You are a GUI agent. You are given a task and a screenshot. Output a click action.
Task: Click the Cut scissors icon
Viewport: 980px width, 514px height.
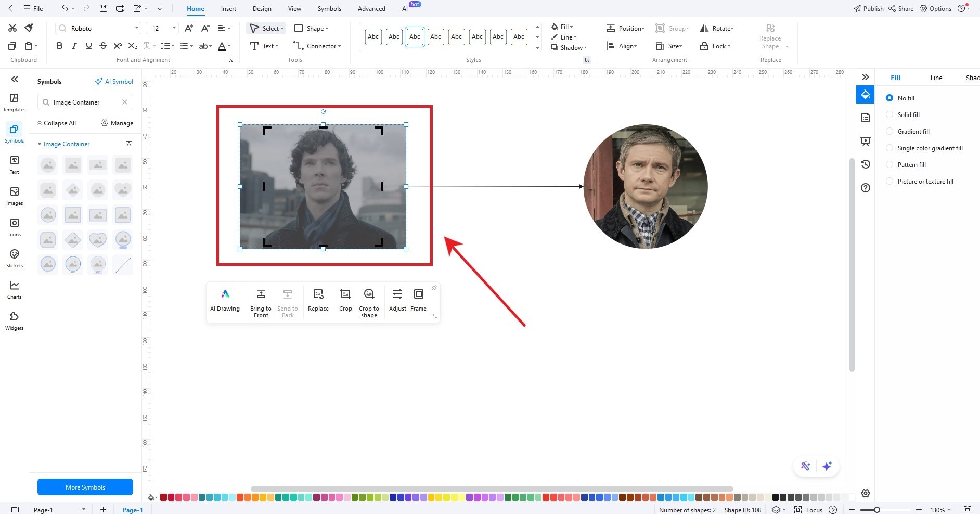tap(12, 28)
